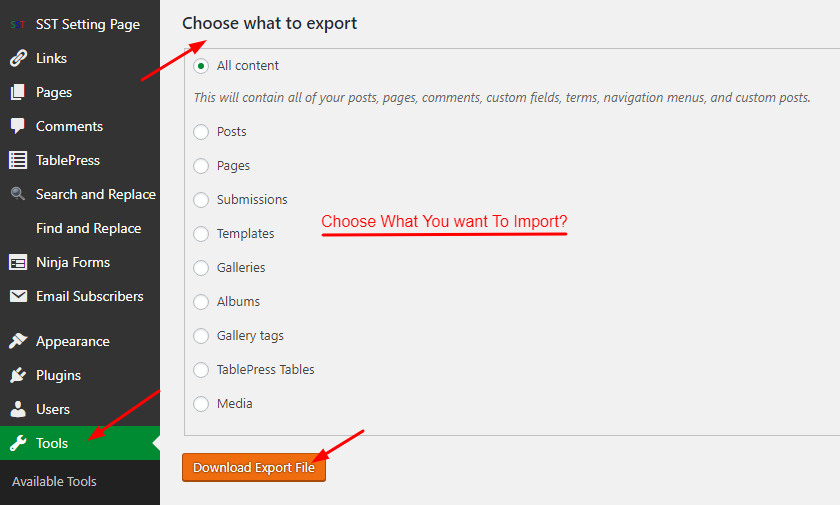Screen dimensions: 840x505
Task: Open Plugins via the plug icon
Action: [x=18, y=375]
